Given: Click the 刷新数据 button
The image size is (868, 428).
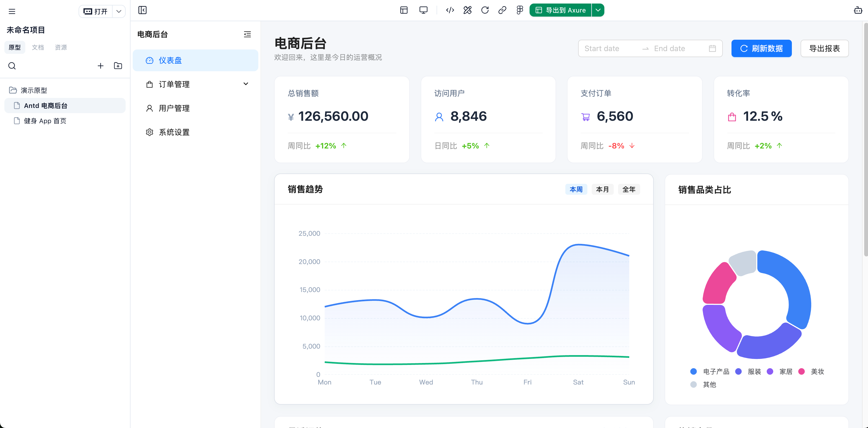Looking at the screenshot, I should [x=761, y=48].
